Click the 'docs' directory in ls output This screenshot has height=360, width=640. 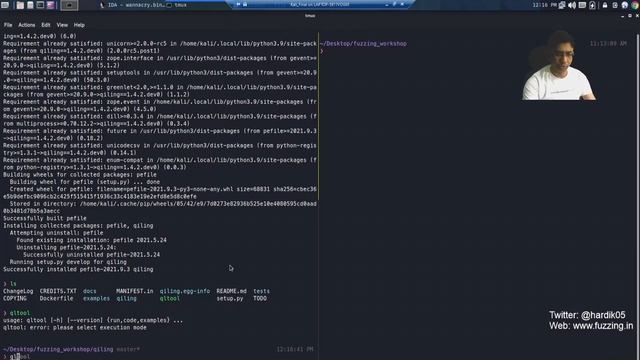[90, 291]
